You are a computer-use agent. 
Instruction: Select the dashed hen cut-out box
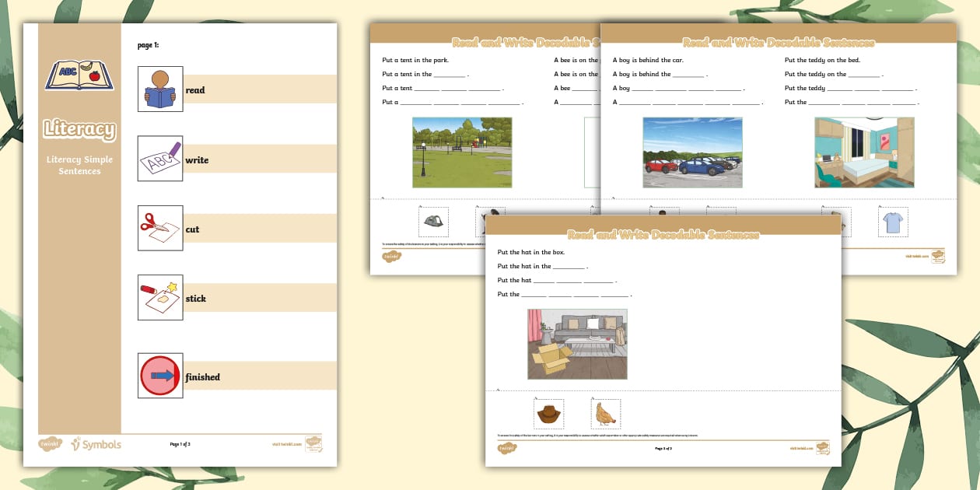pos(605,413)
